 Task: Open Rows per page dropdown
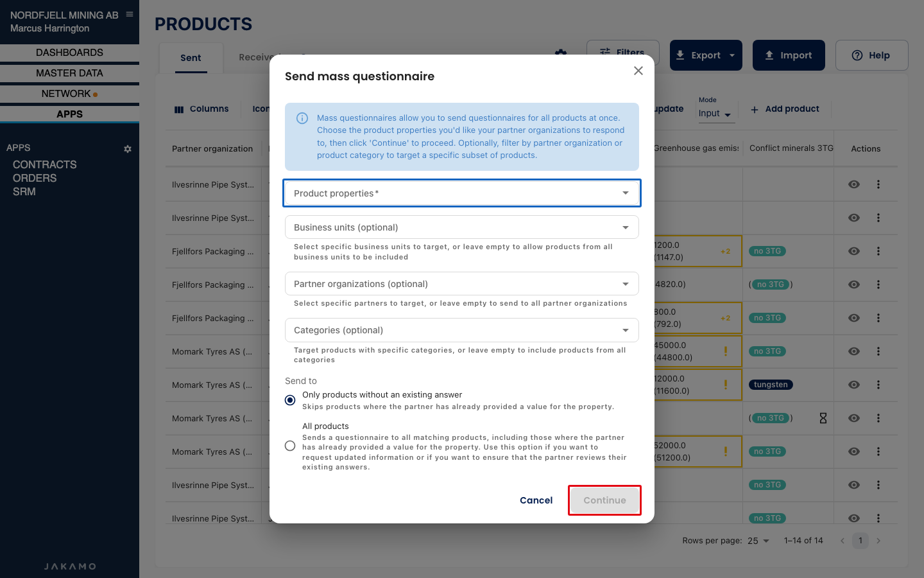coord(758,541)
